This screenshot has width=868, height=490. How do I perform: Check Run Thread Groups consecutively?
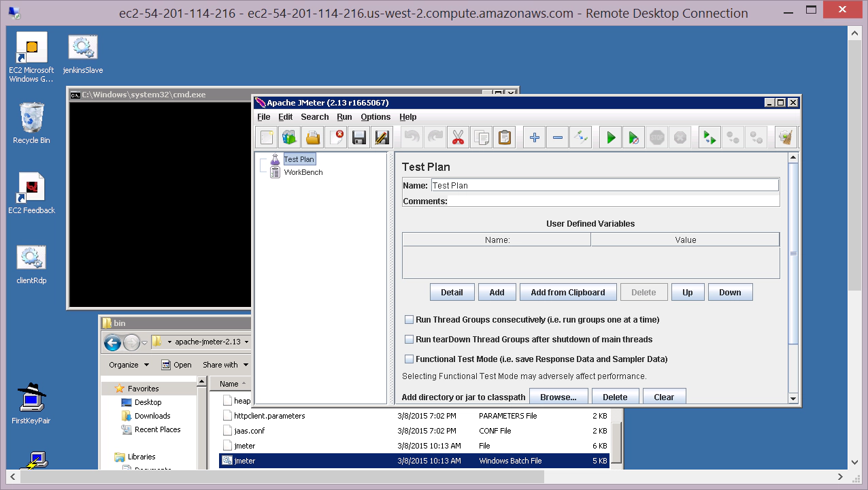409,319
